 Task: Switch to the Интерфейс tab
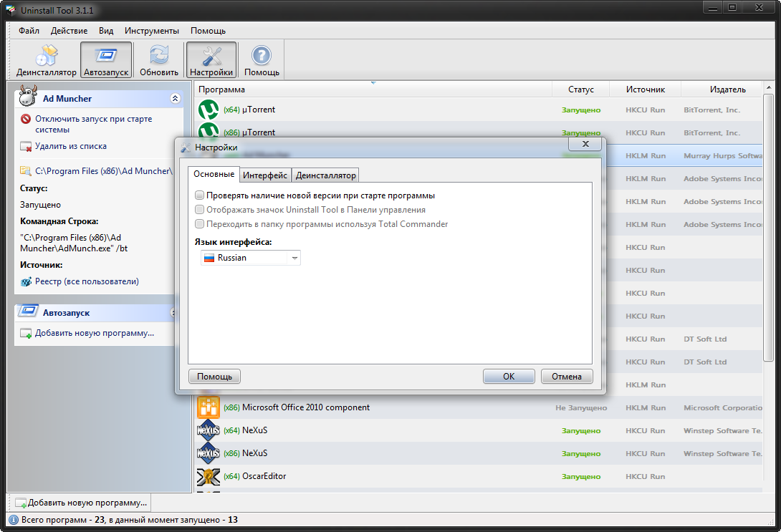click(x=265, y=175)
